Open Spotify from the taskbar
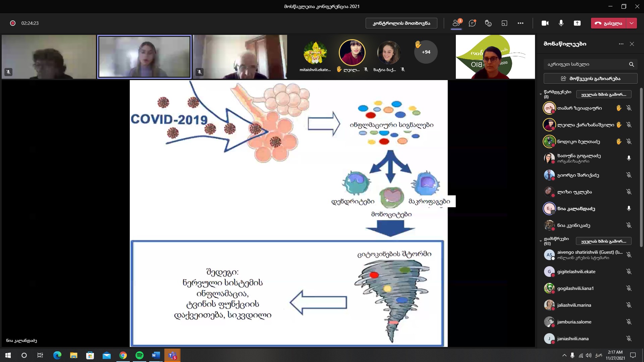 coord(140,355)
